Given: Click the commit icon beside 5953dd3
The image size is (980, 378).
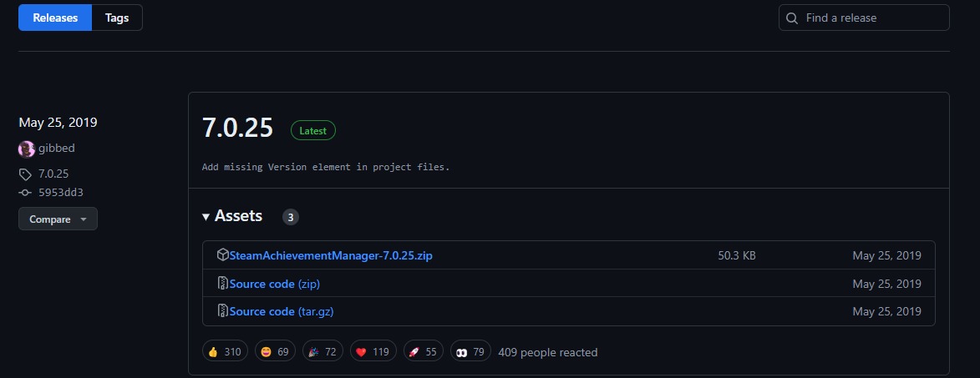Looking at the screenshot, I should 26,193.
